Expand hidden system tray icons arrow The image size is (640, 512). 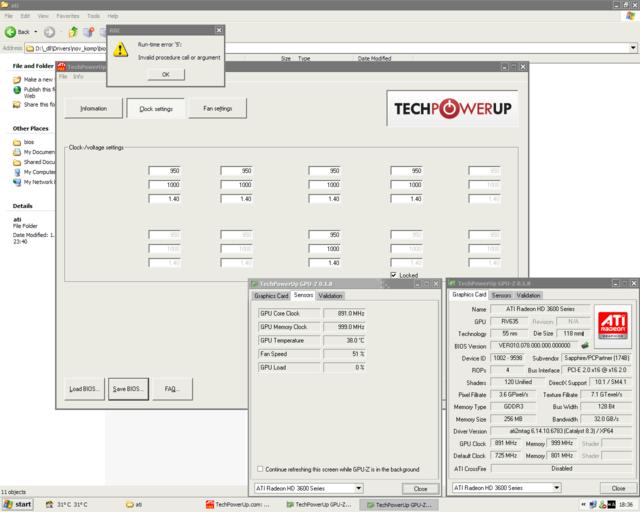584,505
